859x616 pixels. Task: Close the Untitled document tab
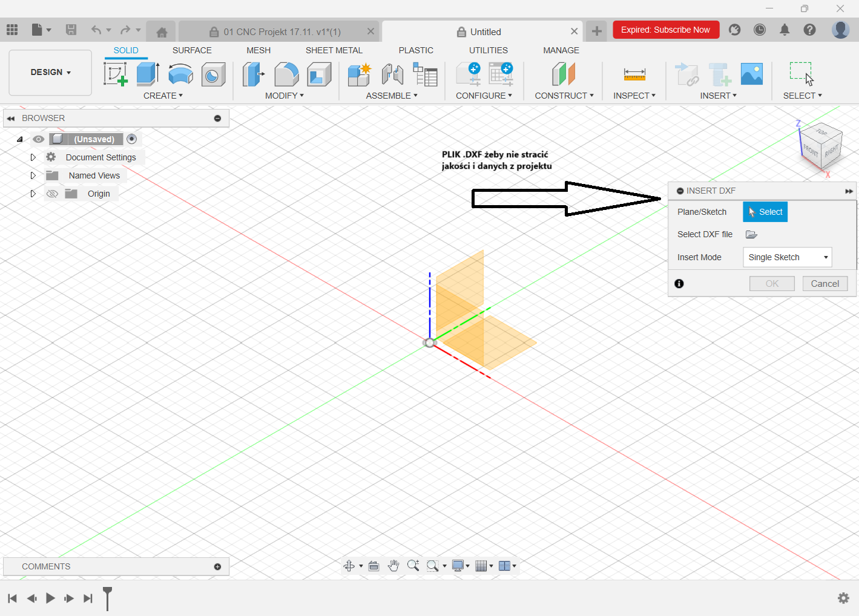click(574, 31)
